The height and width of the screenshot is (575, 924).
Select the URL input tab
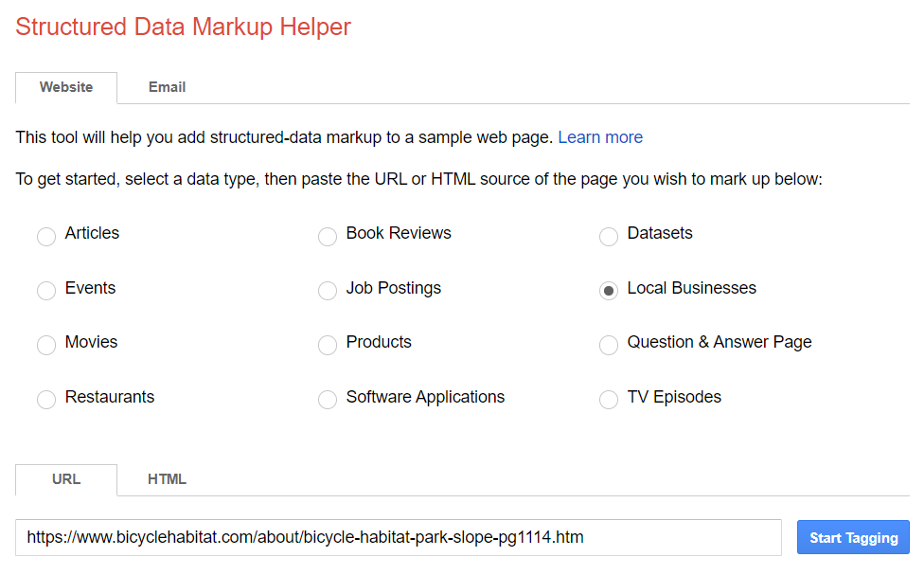pyautogui.click(x=66, y=479)
